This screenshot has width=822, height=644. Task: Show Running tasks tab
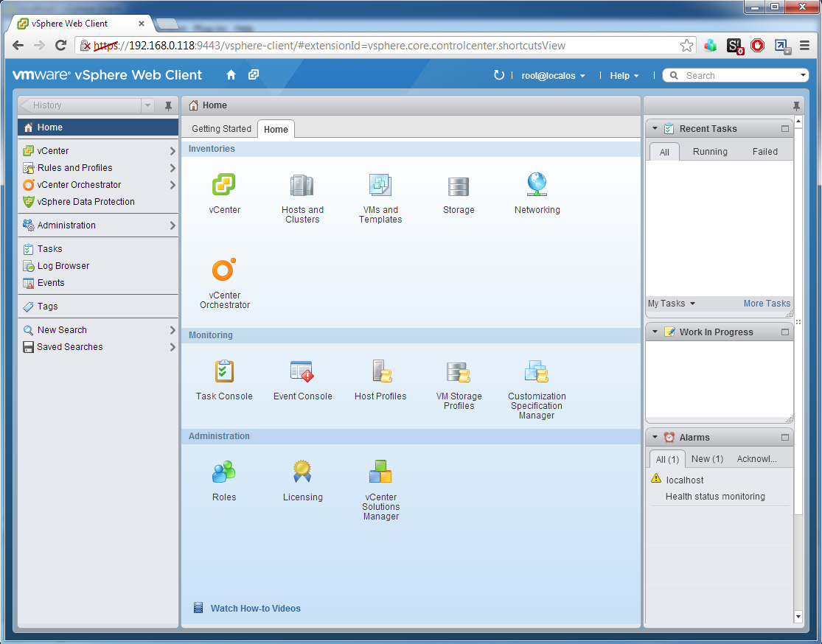[710, 152]
